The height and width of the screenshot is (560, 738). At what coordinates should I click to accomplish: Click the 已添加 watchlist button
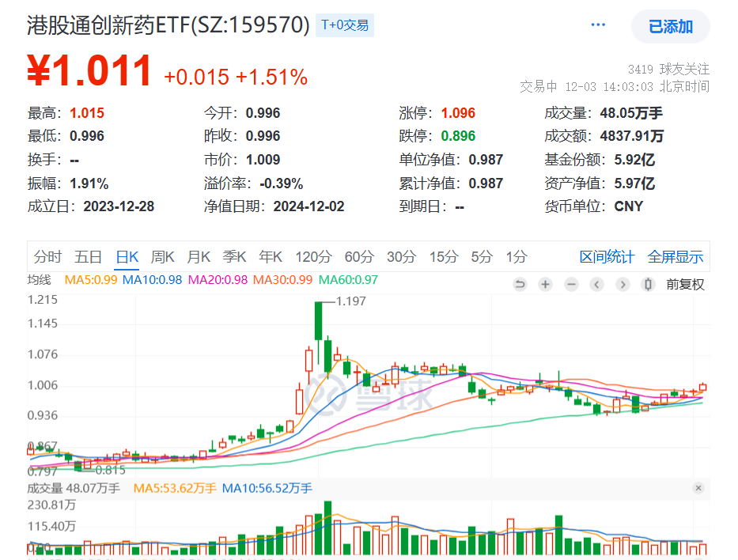tap(670, 27)
